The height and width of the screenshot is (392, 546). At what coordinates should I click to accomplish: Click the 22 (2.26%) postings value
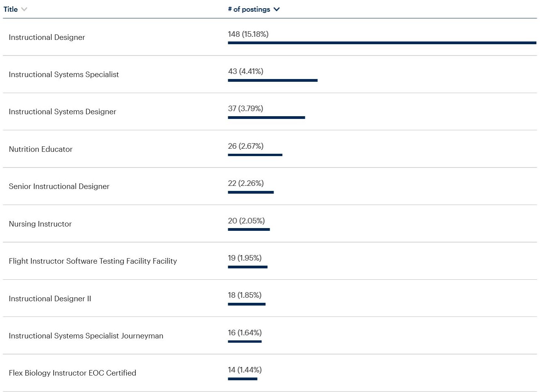[246, 183]
